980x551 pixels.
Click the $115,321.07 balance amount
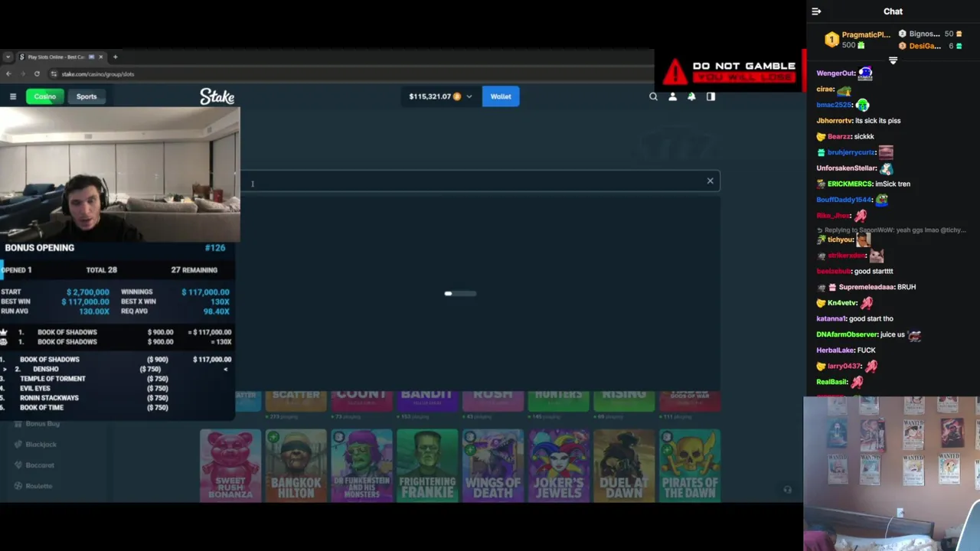[x=430, y=96]
